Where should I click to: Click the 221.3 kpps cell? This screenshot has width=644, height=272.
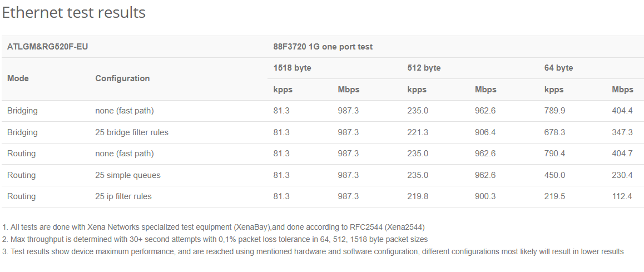(x=418, y=132)
